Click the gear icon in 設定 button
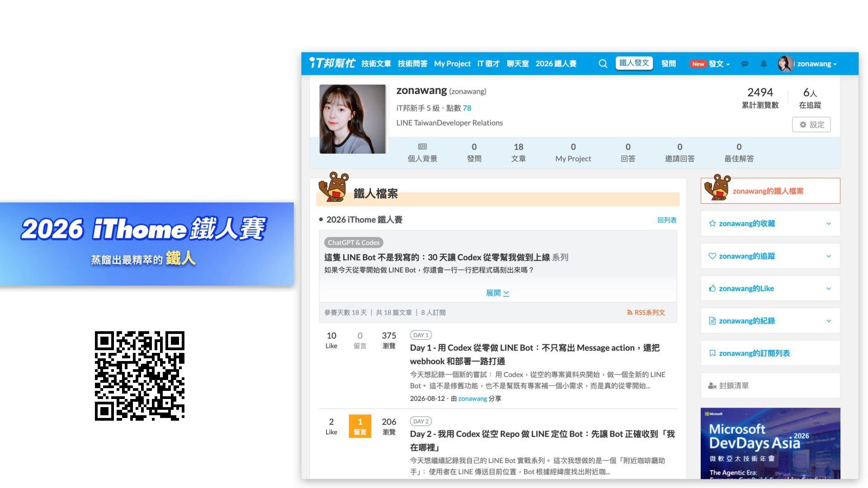Viewport: 868px width, 488px height. click(803, 125)
